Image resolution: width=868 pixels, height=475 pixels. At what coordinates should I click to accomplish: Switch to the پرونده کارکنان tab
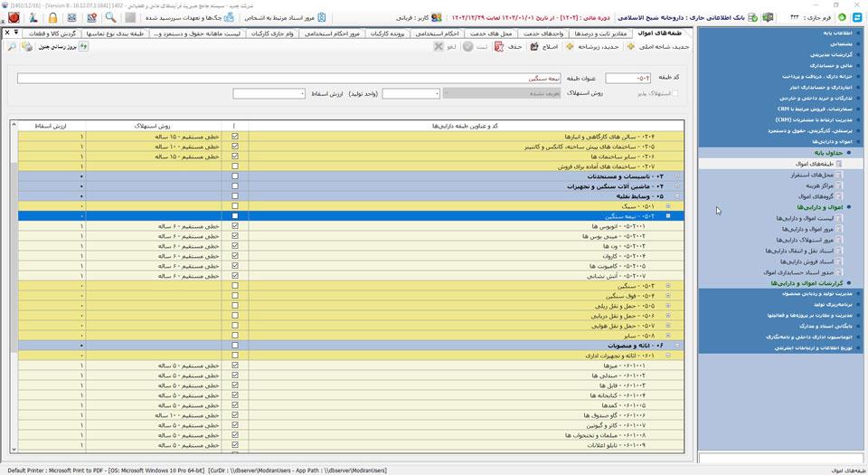coord(388,33)
